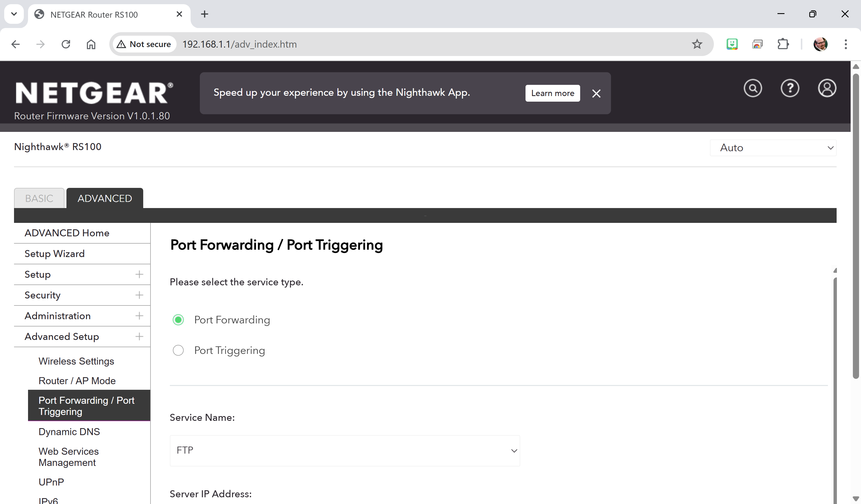This screenshot has width=861, height=504.
Task: Select the Port Triggering radio button
Action: pyautogui.click(x=178, y=351)
